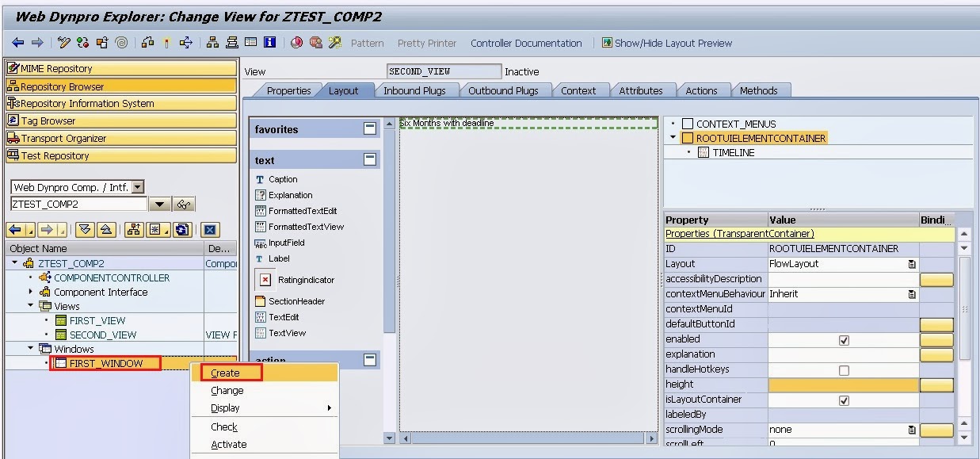Collapse the Windows folder node
The height and width of the screenshot is (459, 980).
31,349
